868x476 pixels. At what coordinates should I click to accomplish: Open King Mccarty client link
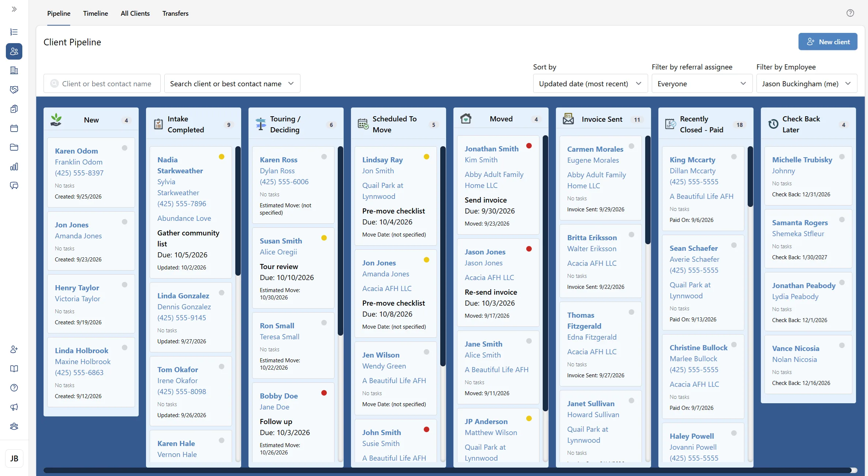(x=692, y=160)
